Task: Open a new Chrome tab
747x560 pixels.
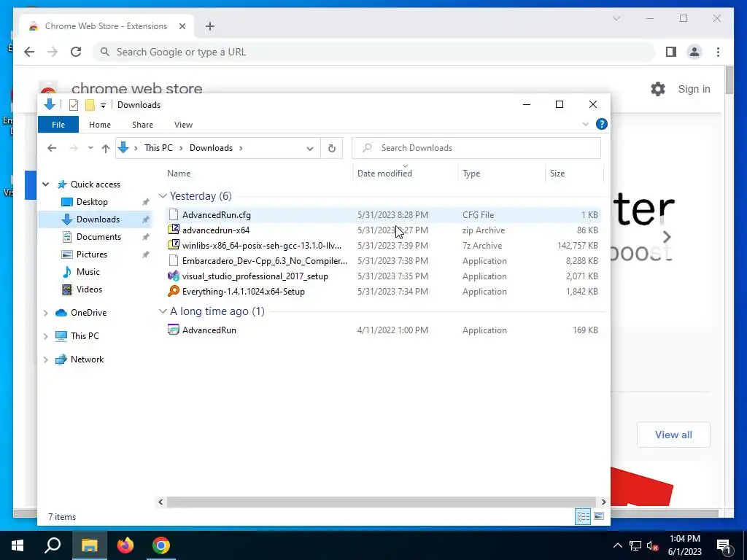Action: pos(210,26)
